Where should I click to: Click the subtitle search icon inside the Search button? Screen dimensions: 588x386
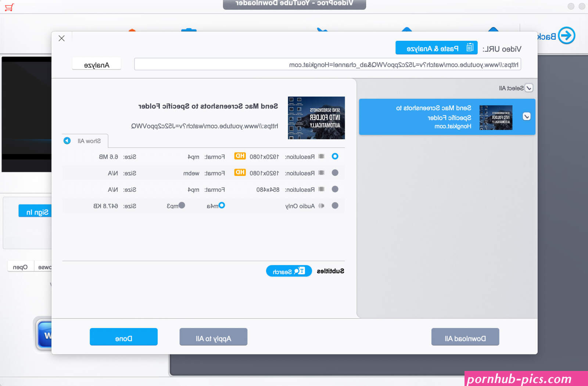coord(300,271)
